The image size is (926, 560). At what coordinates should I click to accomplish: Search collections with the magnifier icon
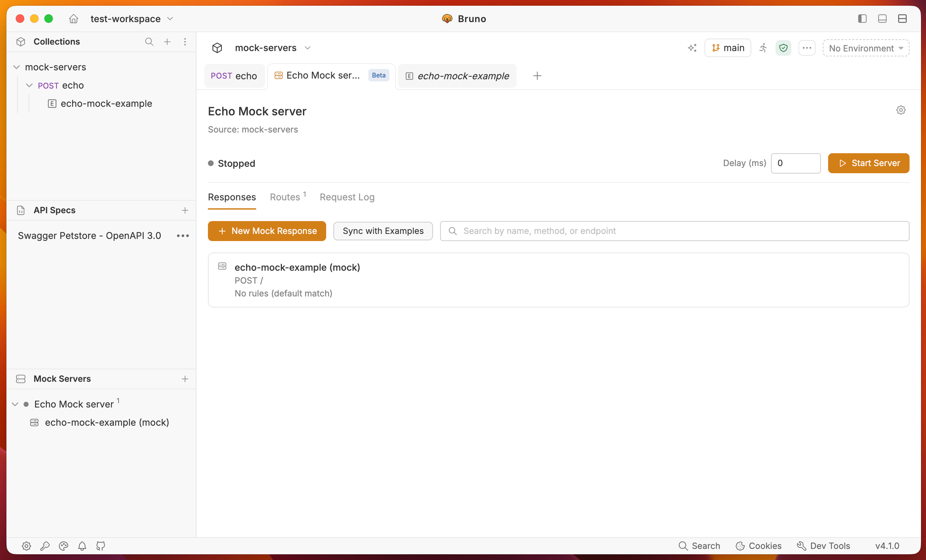pyautogui.click(x=149, y=42)
